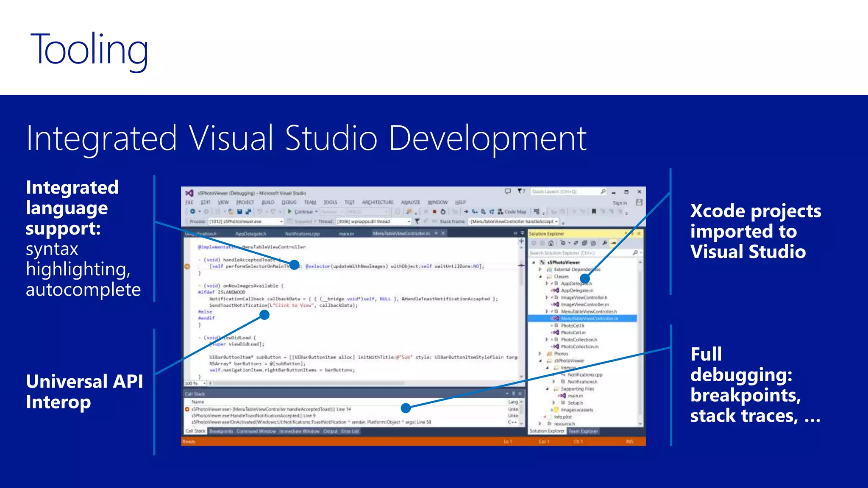This screenshot has height=488, width=868.
Task: Open the Process dropdown showing s5PhotoViewer.exe
Action: tap(245, 222)
